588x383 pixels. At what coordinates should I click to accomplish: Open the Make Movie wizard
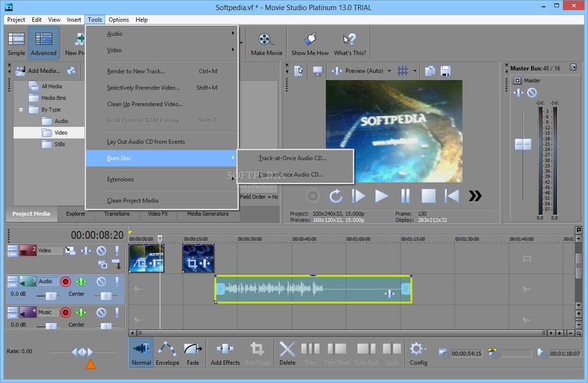(x=266, y=43)
